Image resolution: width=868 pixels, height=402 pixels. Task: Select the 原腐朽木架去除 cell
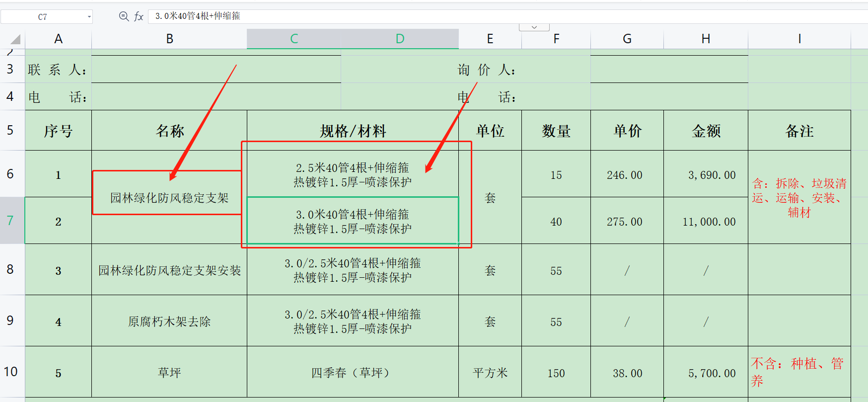169,321
